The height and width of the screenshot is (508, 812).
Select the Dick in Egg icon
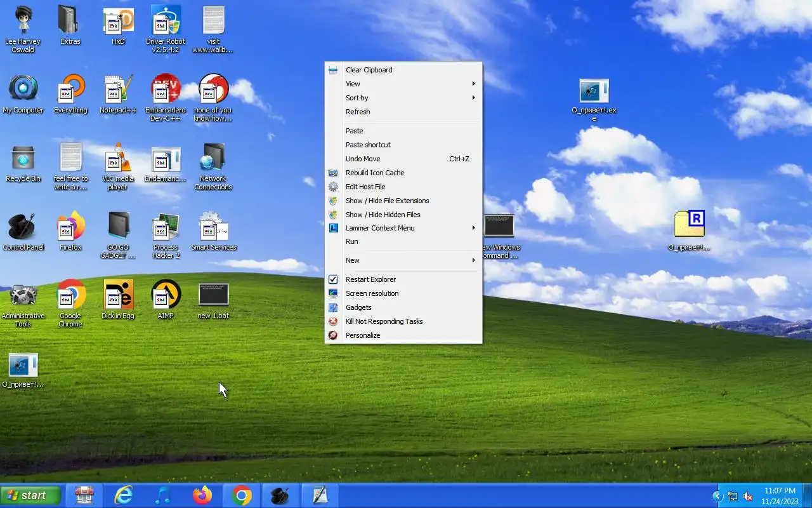tap(118, 300)
